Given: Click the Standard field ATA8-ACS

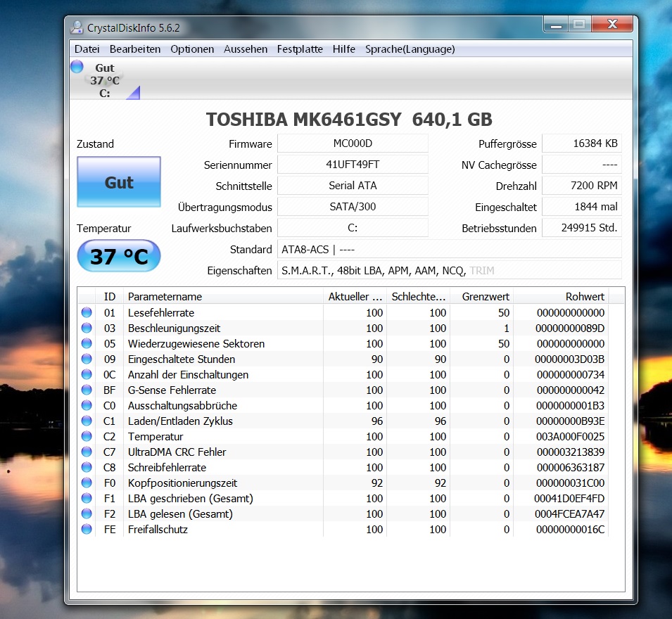Looking at the screenshot, I should (450, 249).
